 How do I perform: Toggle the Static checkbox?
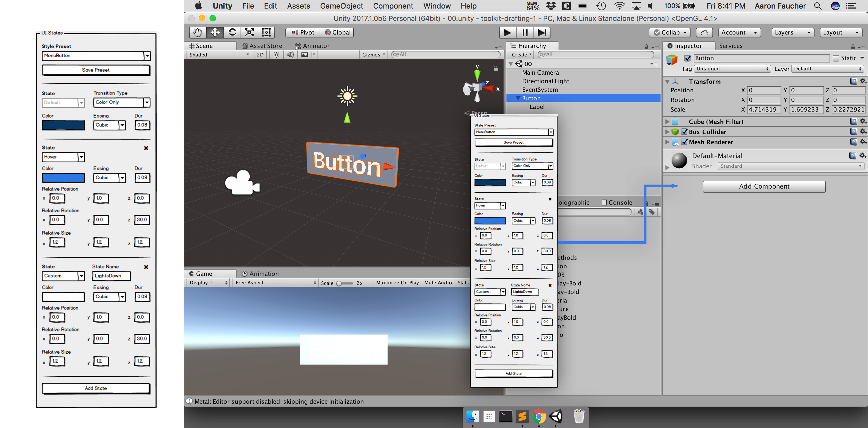(836, 58)
